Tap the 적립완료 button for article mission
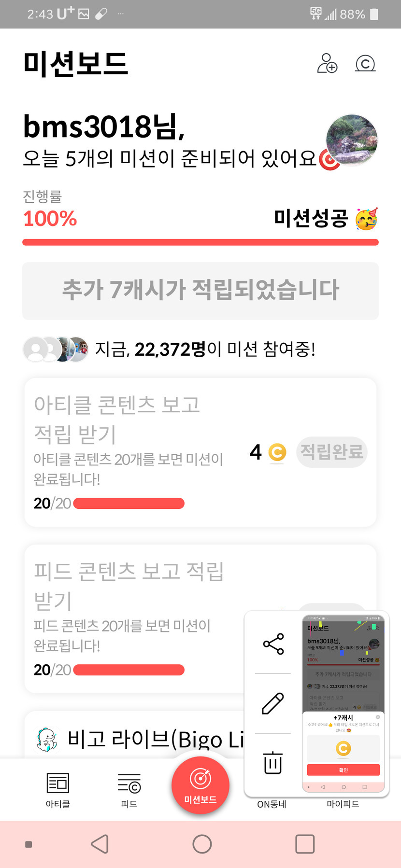401x868 pixels. tap(331, 452)
